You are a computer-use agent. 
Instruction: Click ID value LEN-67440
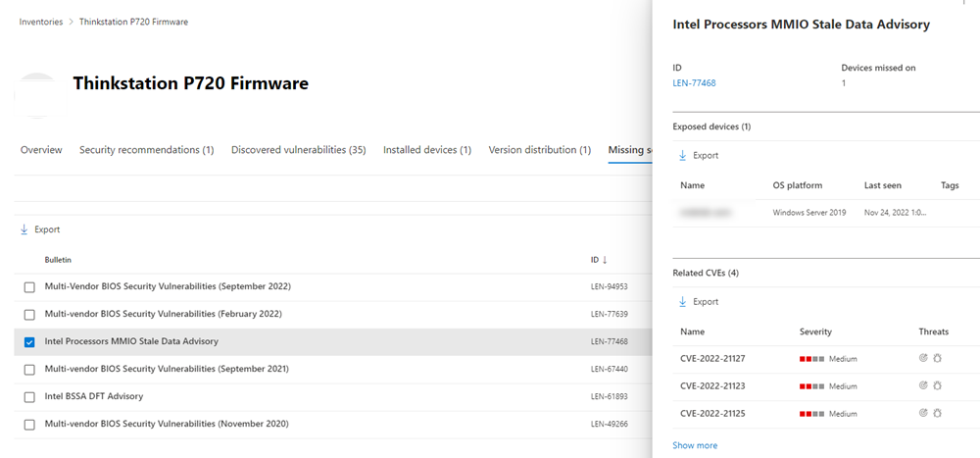(609, 369)
